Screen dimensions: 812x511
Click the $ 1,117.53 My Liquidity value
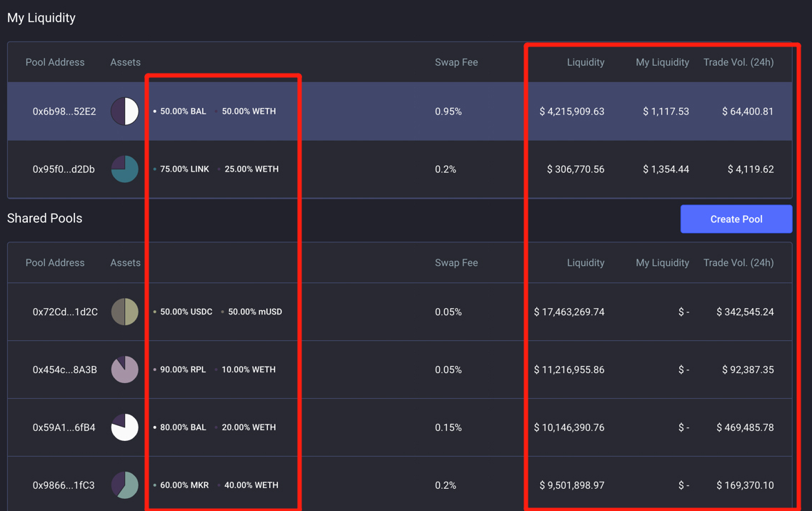666,111
